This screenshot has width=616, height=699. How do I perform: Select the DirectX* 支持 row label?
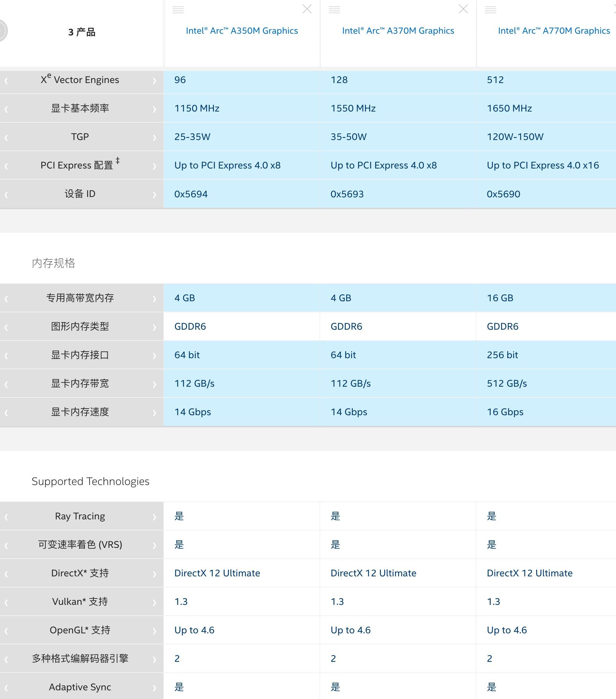(x=80, y=573)
